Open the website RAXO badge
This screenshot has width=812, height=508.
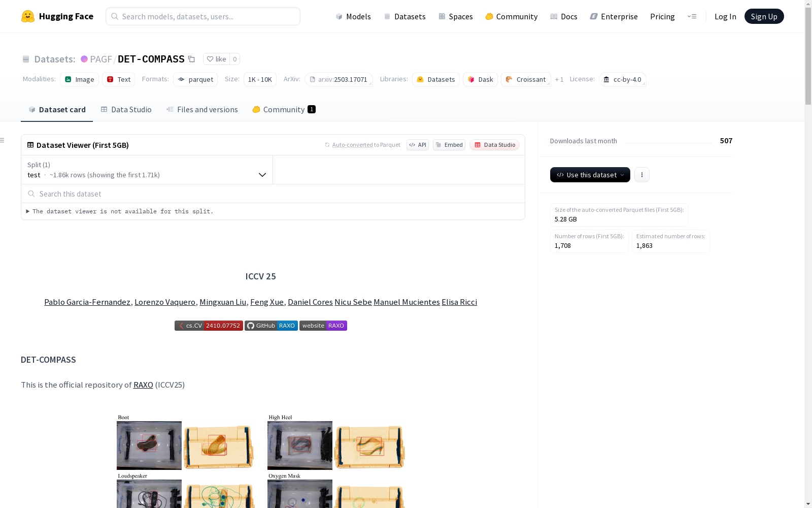point(323,326)
